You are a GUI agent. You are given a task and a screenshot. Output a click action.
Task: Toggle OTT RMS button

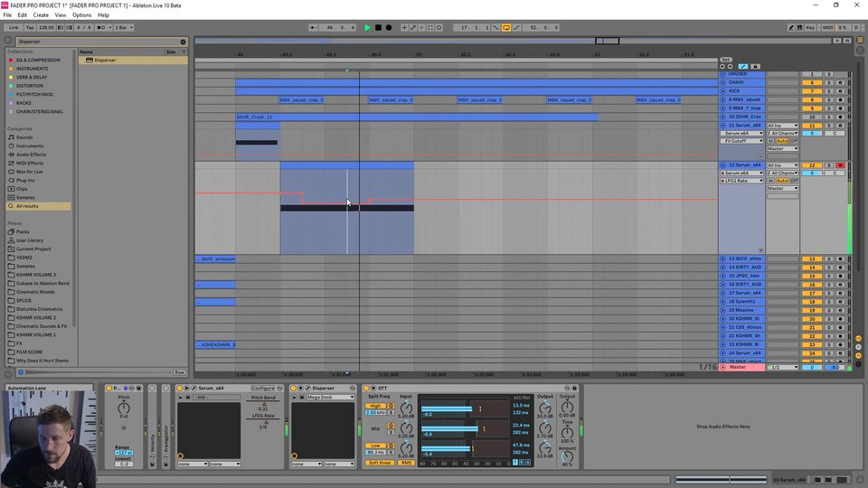(406, 463)
